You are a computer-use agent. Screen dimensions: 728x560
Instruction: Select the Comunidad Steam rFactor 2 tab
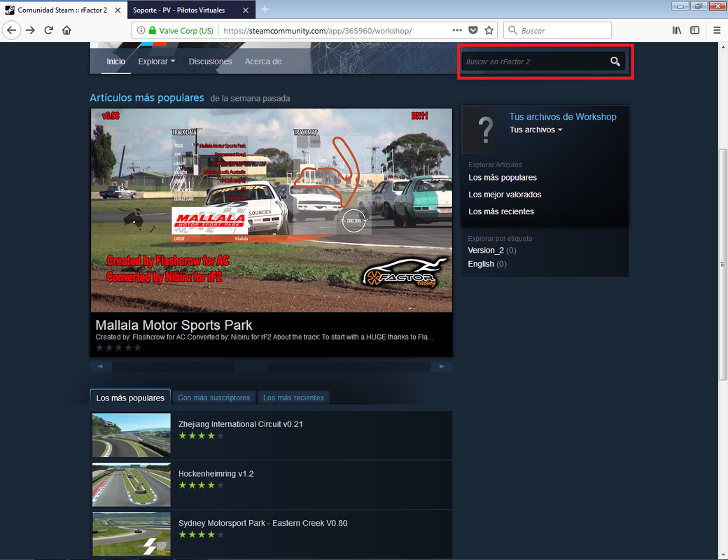(63, 10)
